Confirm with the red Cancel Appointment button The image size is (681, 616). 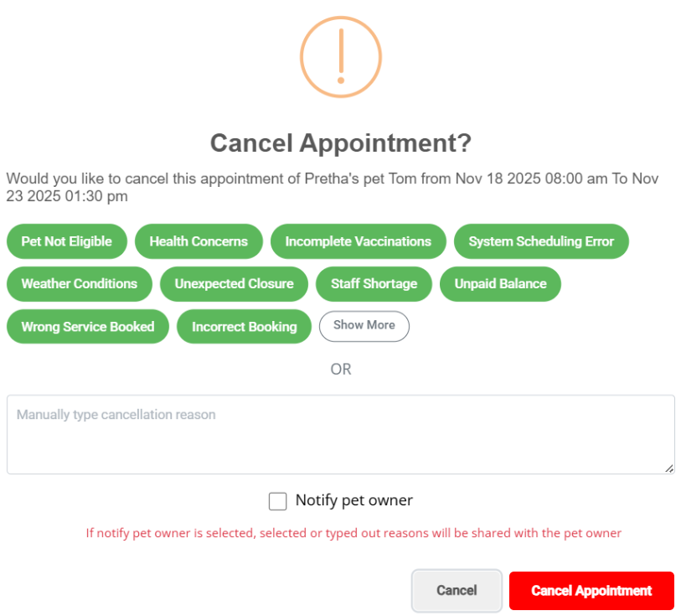coord(591,591)
